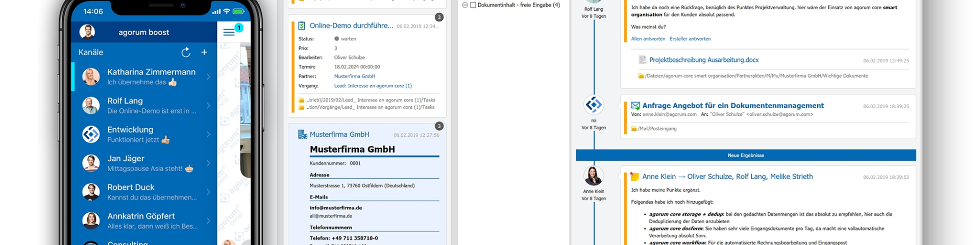Screen dimensions: 980x245
Task: Open Annkatrin Göpfert chat via its chevron
Action: click(208, 220)
